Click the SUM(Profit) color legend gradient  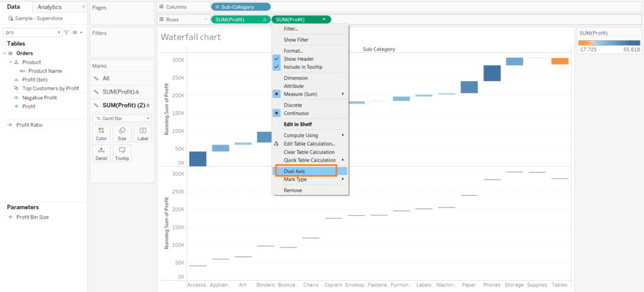609,43
